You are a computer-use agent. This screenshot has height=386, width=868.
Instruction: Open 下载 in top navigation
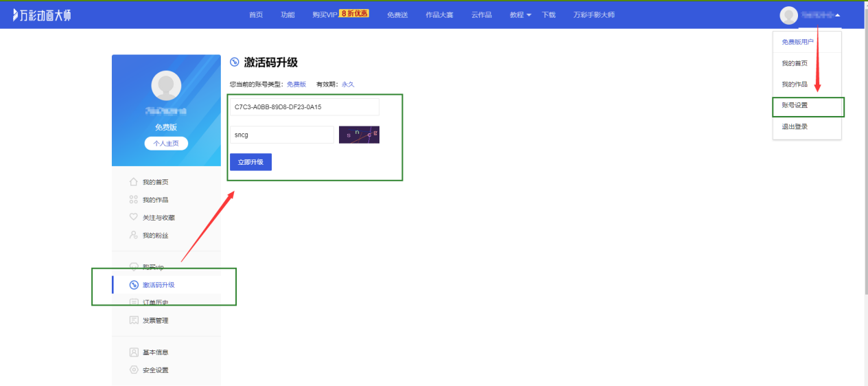549,15
